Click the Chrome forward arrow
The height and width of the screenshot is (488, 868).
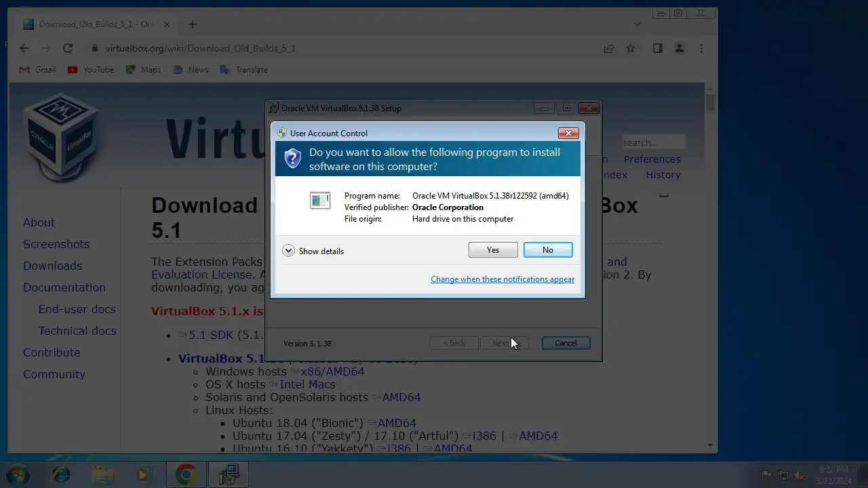point(46,48)
